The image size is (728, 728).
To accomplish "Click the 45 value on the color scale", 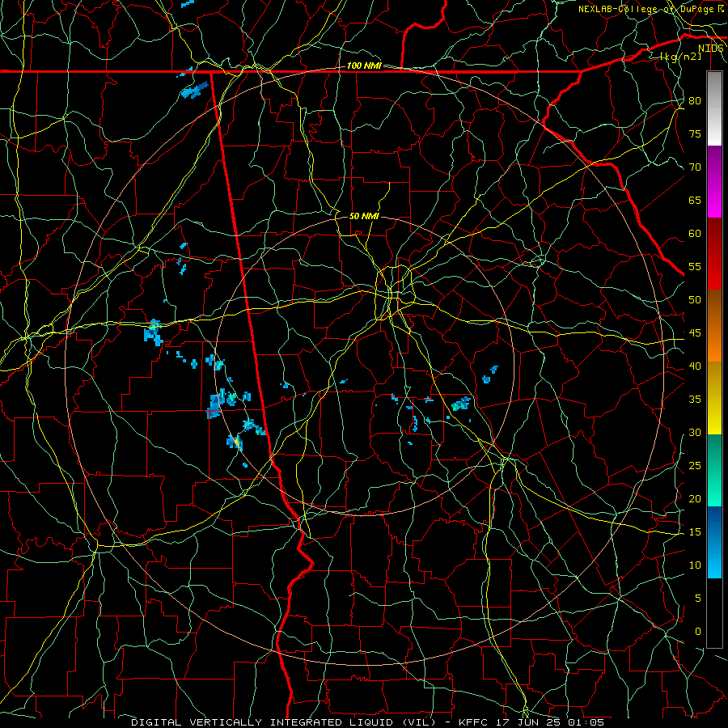I will 695,333.
